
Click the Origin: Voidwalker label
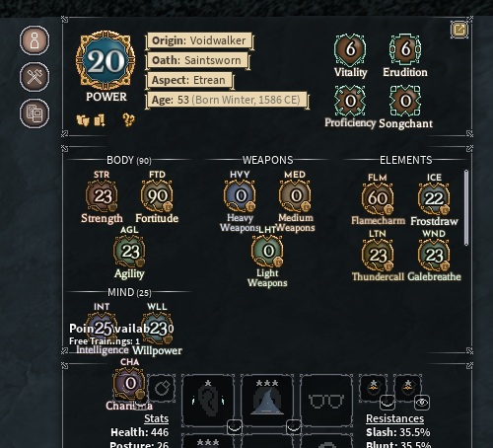pos(199,40)
